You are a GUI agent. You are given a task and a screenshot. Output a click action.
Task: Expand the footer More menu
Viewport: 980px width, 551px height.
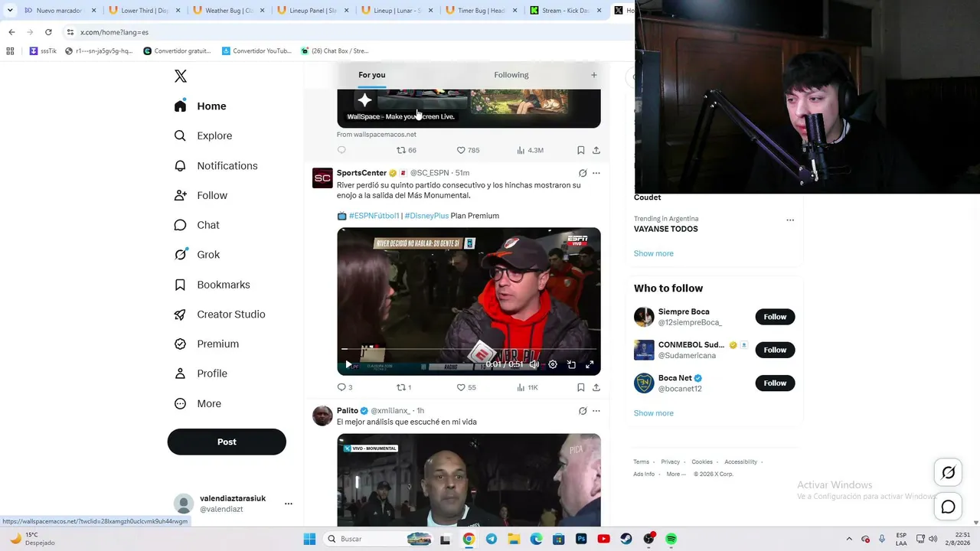click(675, 474)
